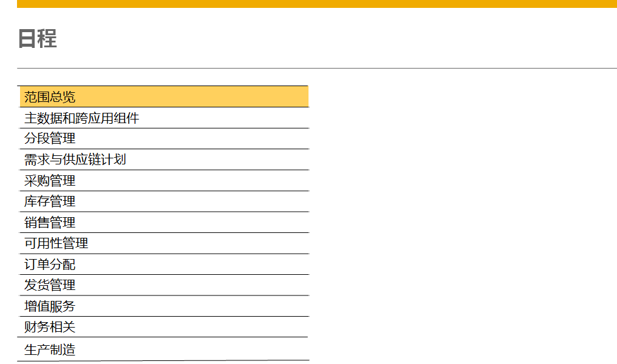Open the 主数据和跨应用组件 agenda row
This screenshot has height=364, width=617.
point(164,118)
